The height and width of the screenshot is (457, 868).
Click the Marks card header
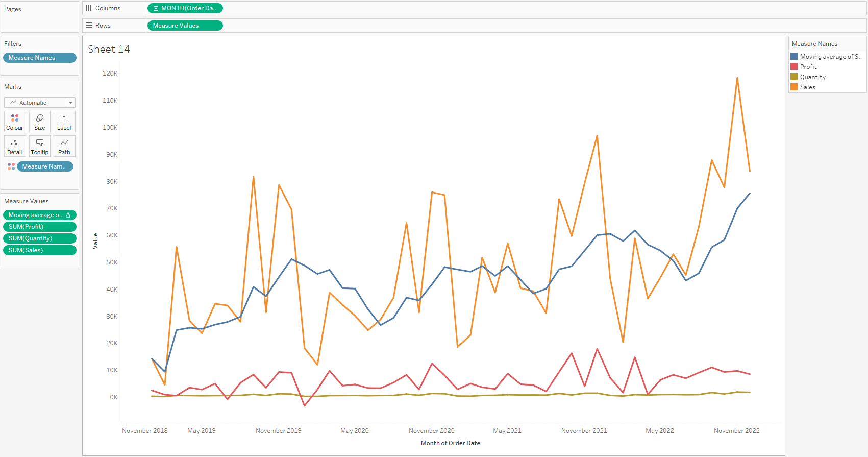point(13,87)
